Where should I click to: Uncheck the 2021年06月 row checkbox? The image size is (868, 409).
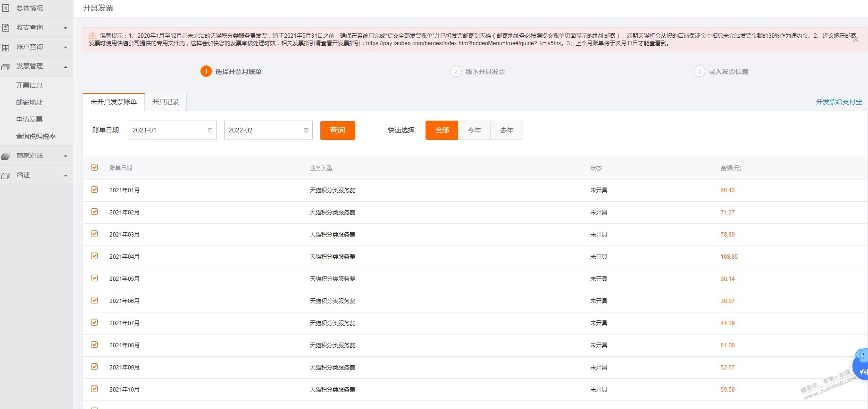click(x=94, y=300)
